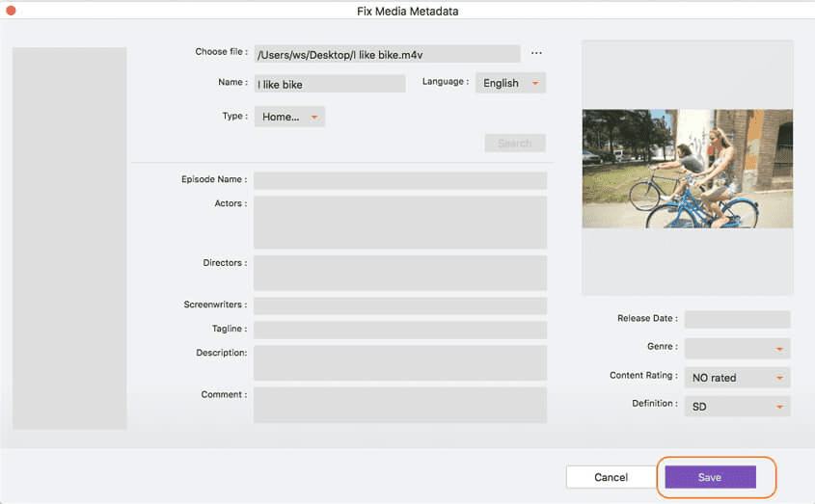Open the Language dropdown set to English
The height and width of the screenshot is (504, 815).
coord(510,83)
